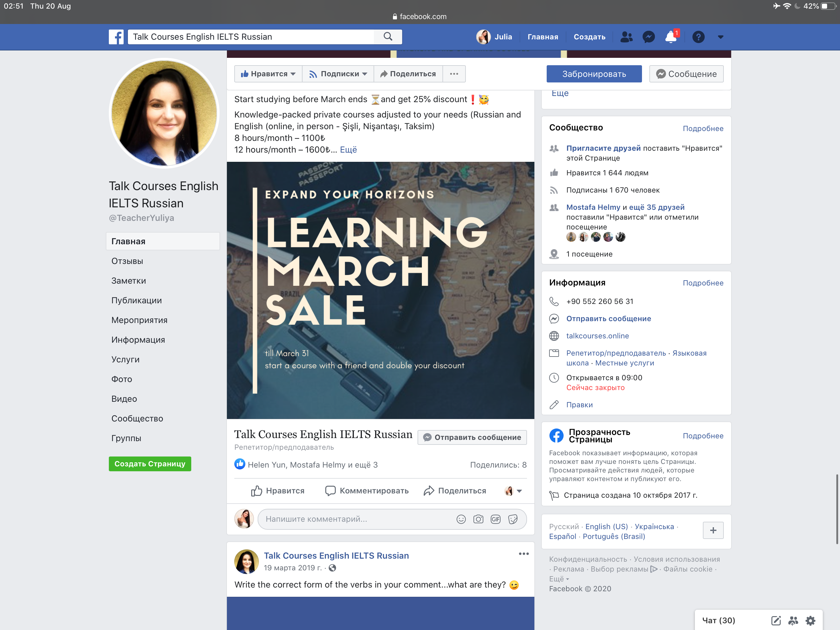The width and height of the screenshot is (840, 630).
Task: Open the emoji picker in comment box
Action: click(x=461, y=519)
